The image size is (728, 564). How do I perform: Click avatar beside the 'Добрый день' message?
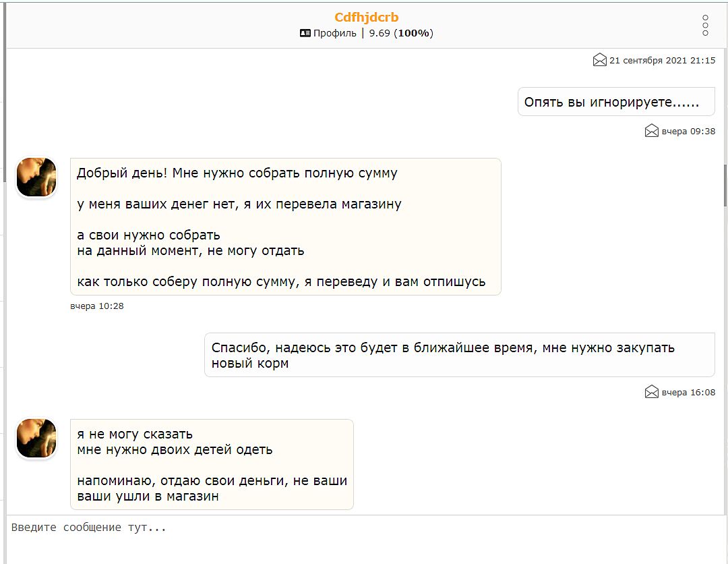click(36, 177)
